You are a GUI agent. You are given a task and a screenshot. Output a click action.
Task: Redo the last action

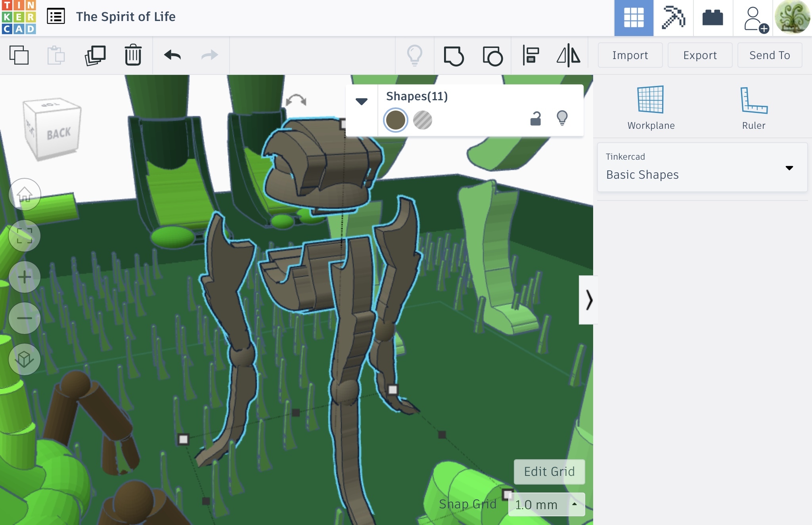coord(209,55)
